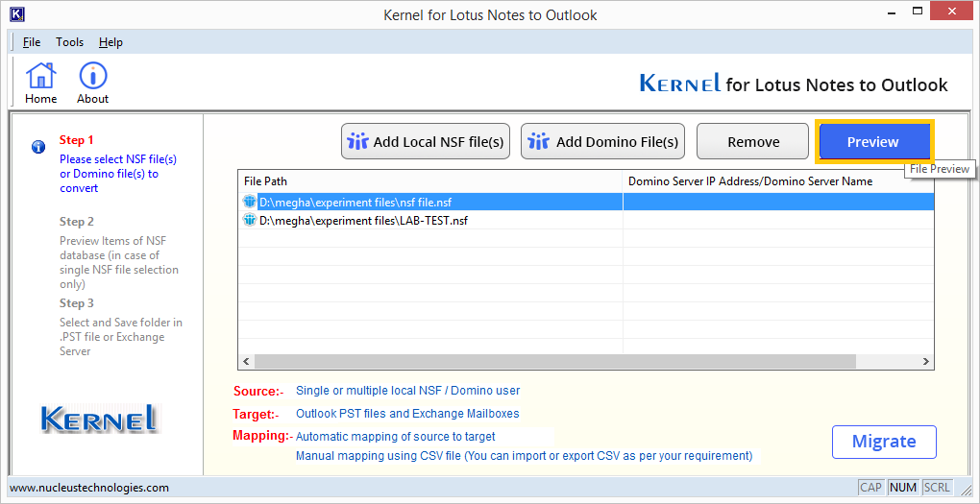
Task: Click the Step 3 heading
Action: (x=76, y=303)
